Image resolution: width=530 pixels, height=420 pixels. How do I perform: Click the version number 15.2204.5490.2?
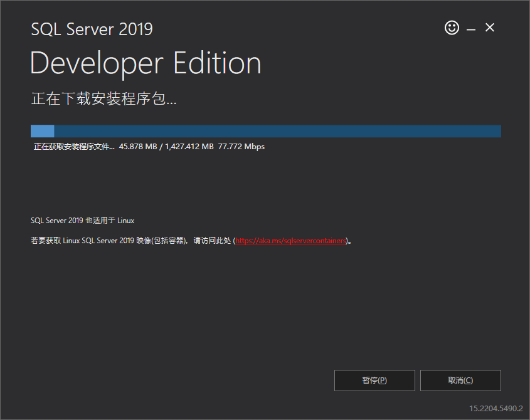(496, 409)
